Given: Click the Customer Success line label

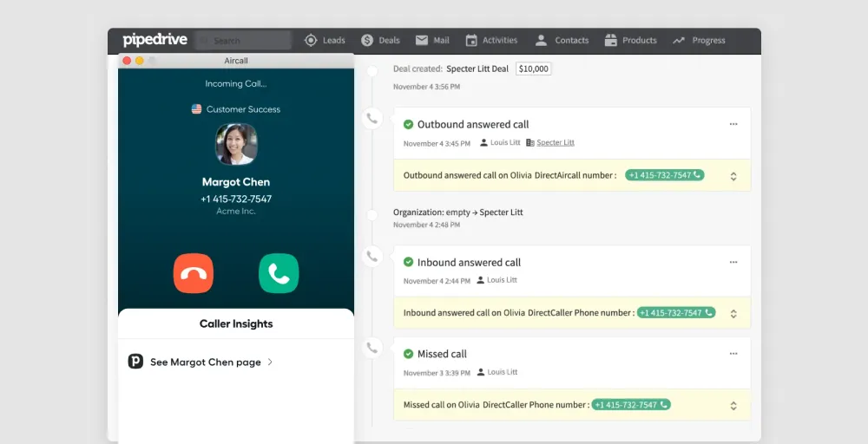Looking at the screenshot, I should tap(243, 109).
